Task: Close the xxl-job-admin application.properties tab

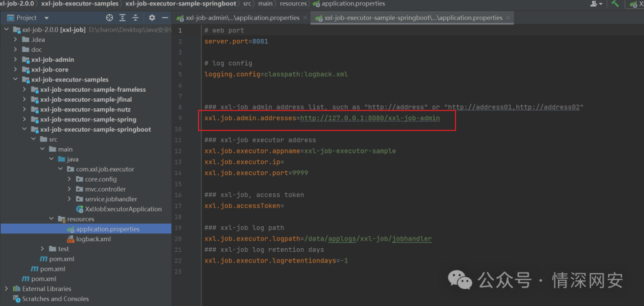Action: pyautogui.click(x=305, y=18)
